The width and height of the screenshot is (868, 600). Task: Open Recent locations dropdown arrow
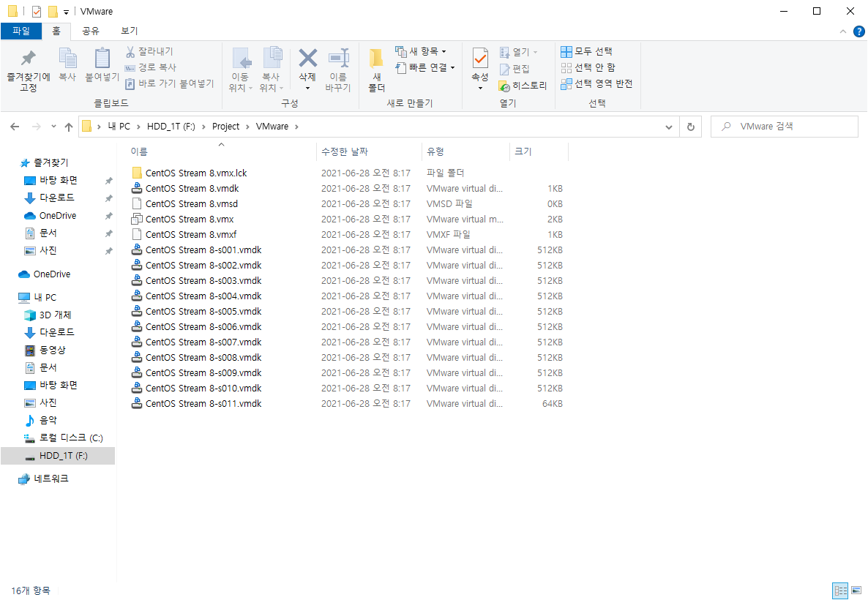click(53, 127)
